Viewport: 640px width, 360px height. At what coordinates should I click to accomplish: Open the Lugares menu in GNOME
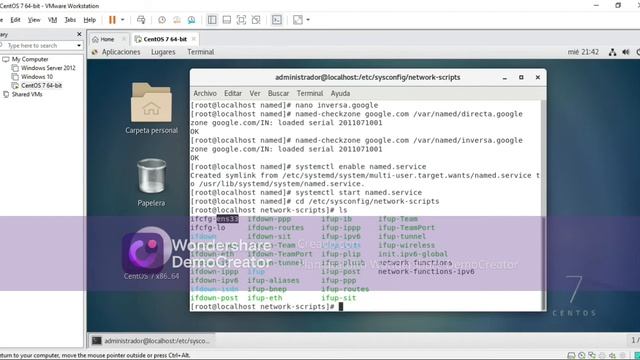point(163,52)
